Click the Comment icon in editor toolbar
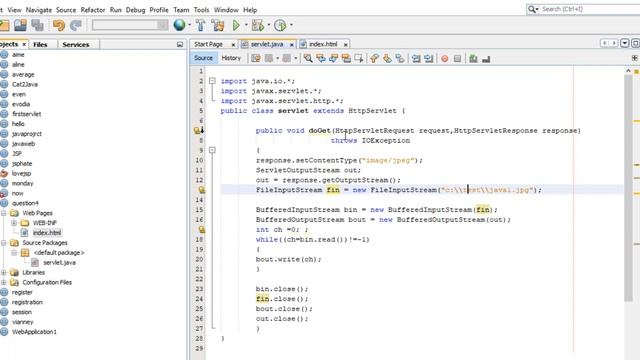 [473, 59]
